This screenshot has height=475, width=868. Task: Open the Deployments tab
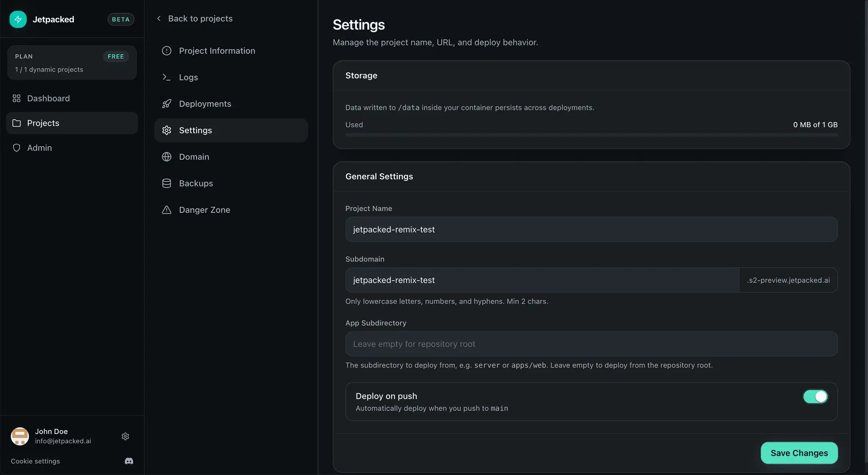coord(231,103)
